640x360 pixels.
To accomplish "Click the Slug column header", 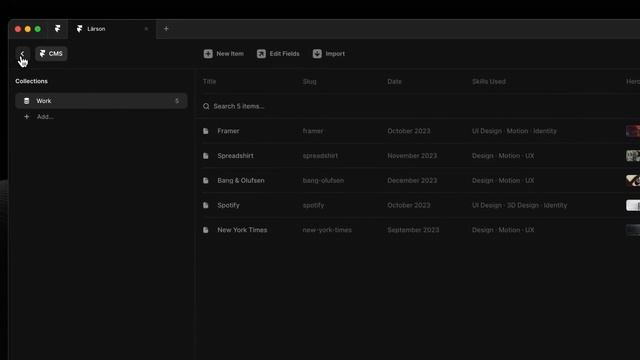I will (x=309, y=82).
